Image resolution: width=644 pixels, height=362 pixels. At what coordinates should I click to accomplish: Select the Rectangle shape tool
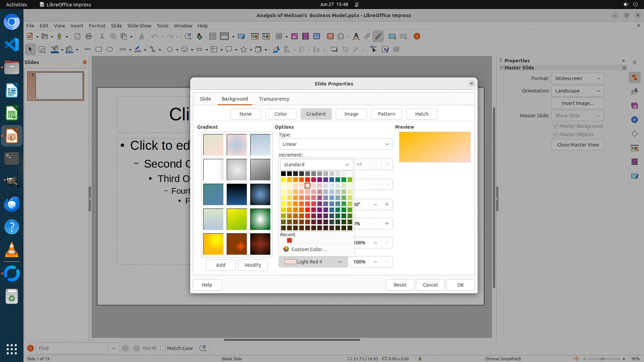[x=99, y=50]
